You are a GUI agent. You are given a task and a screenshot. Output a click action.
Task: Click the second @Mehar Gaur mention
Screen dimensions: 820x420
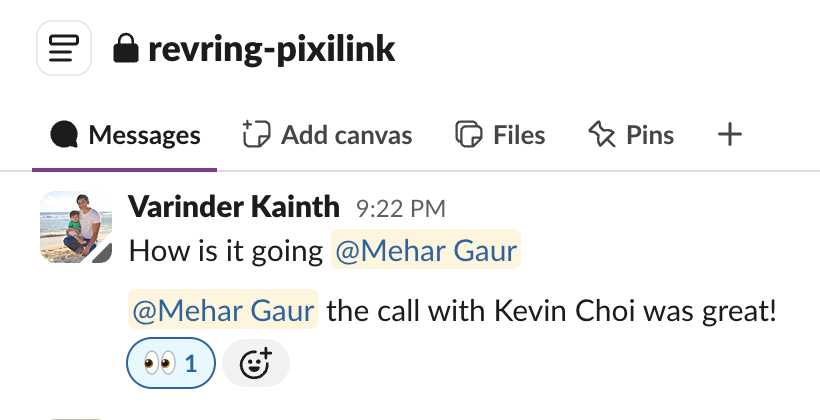click(223, 310)
